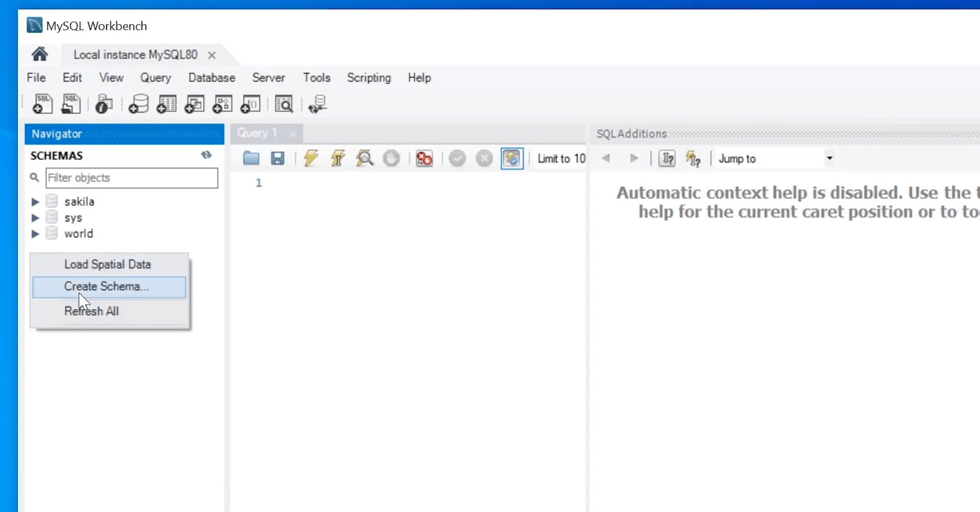Choose Create Schema... from context menu
Viewport: 980px width, 512px height.
109,287
